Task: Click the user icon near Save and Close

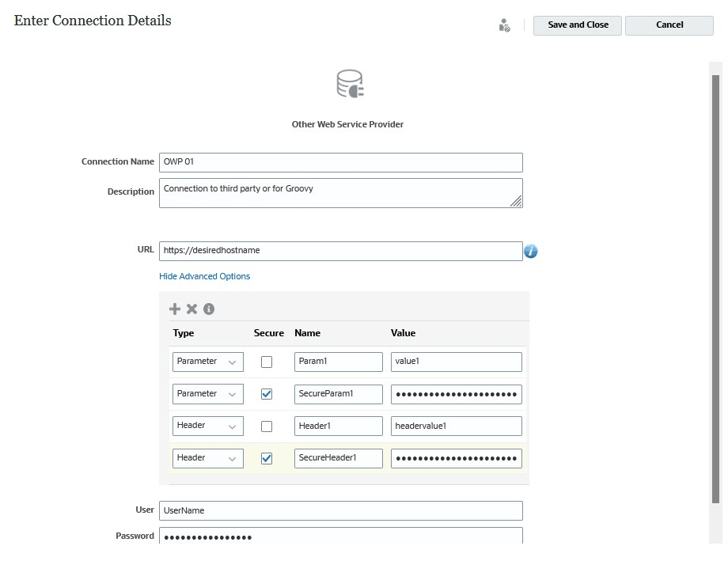Action: pos(504,25)
